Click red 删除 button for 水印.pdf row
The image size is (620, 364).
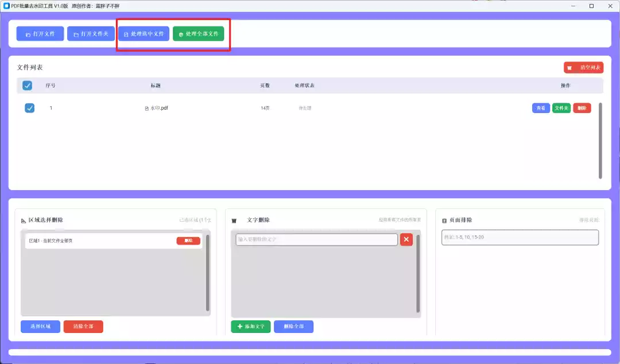tap(582, 108)
